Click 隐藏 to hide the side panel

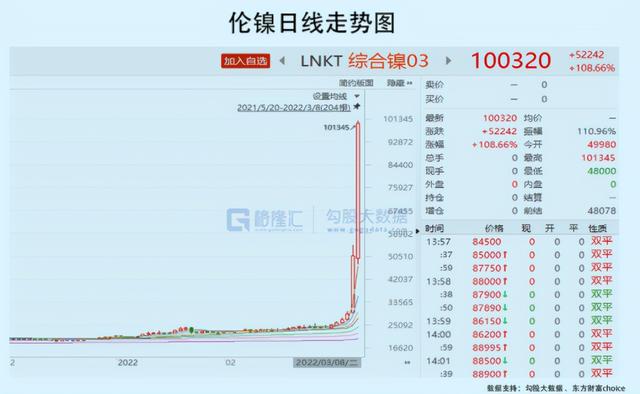coord(399,83)
